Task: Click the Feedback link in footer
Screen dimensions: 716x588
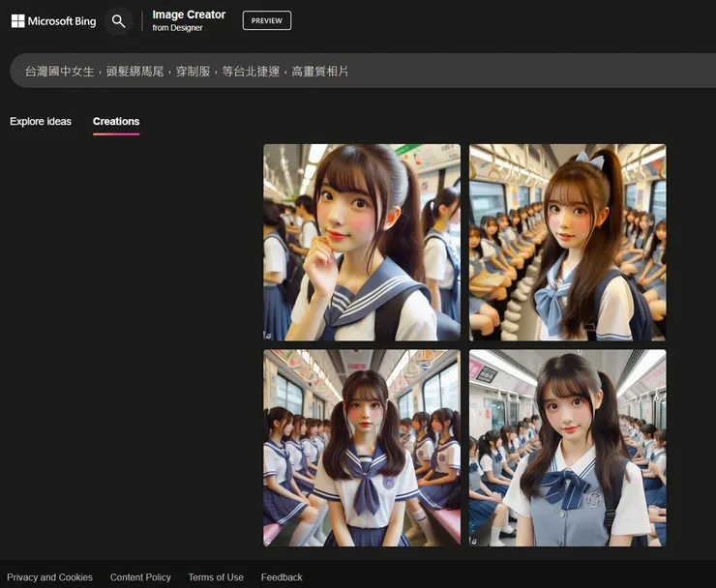Action: [x=282, y=577]
